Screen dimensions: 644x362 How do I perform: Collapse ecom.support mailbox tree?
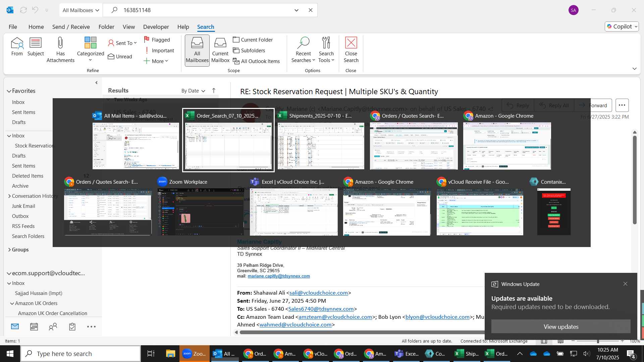[x=9, y=274]
